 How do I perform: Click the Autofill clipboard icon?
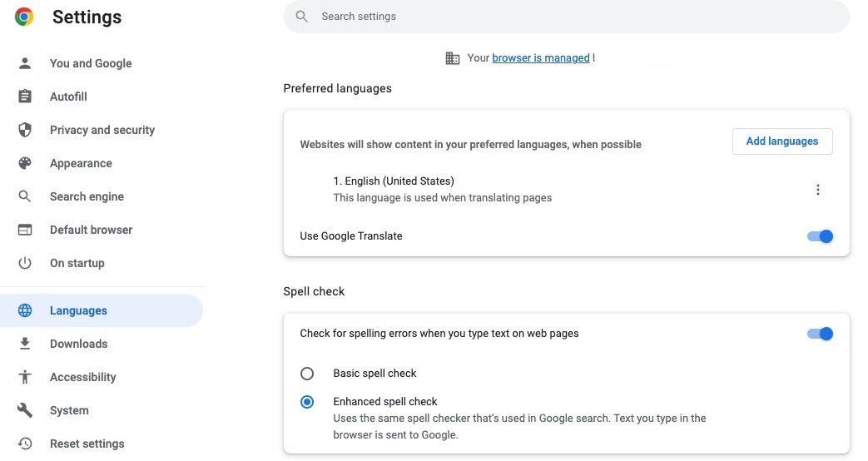click(25, 97)
